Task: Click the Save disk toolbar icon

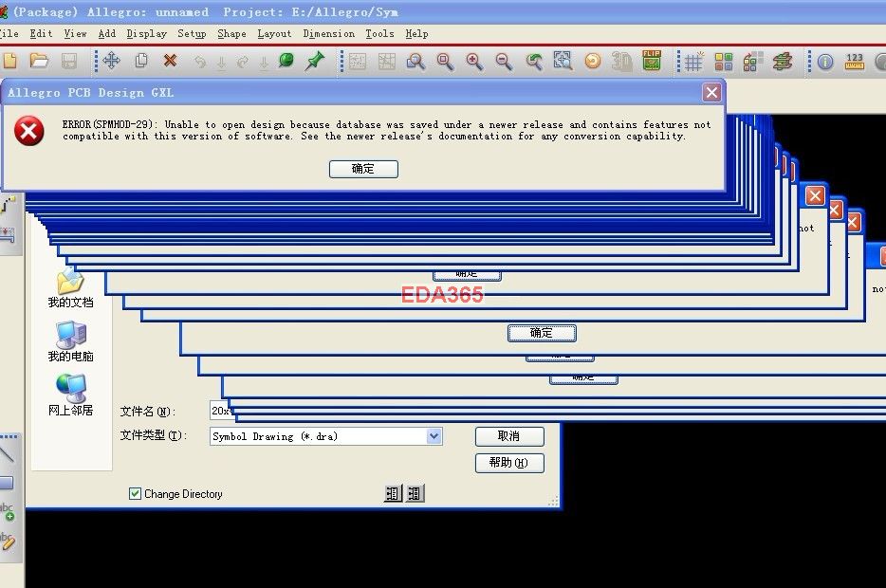Action: click(x=69, y=61)
